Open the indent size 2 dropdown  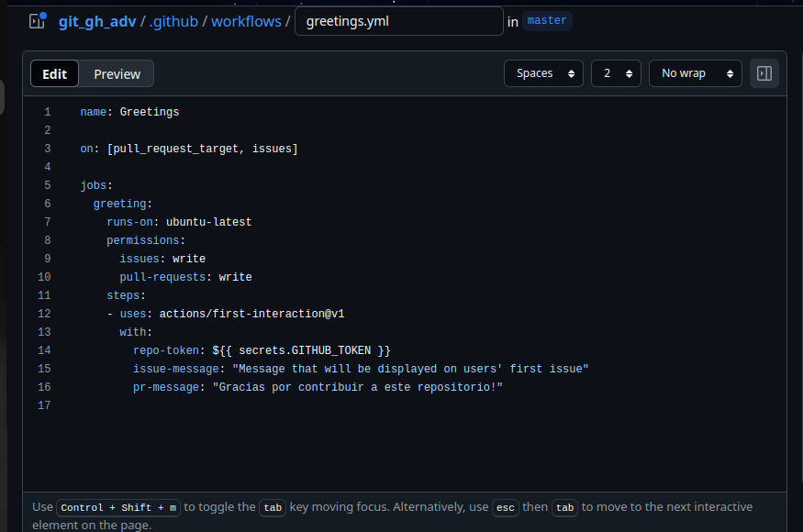pyautogui.click(x=616, y=73)
